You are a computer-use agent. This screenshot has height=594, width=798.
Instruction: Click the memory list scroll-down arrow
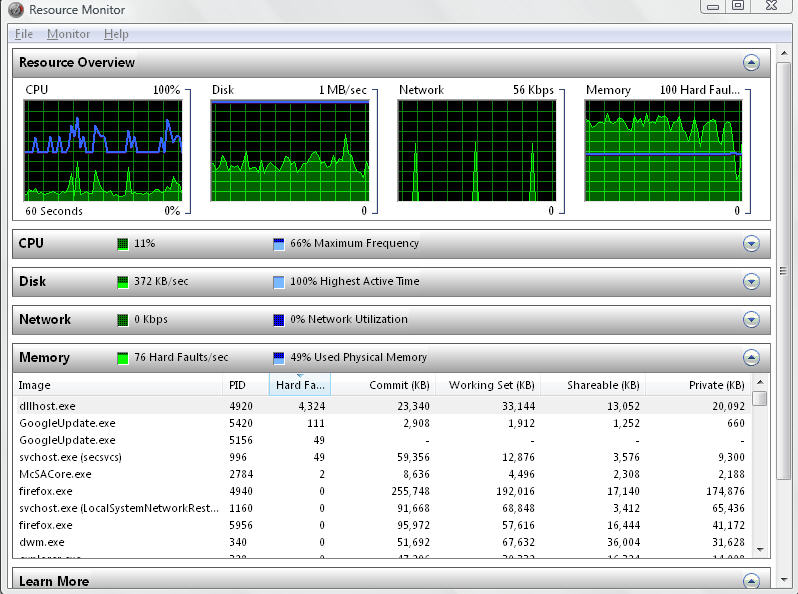[x=760, y=549]
